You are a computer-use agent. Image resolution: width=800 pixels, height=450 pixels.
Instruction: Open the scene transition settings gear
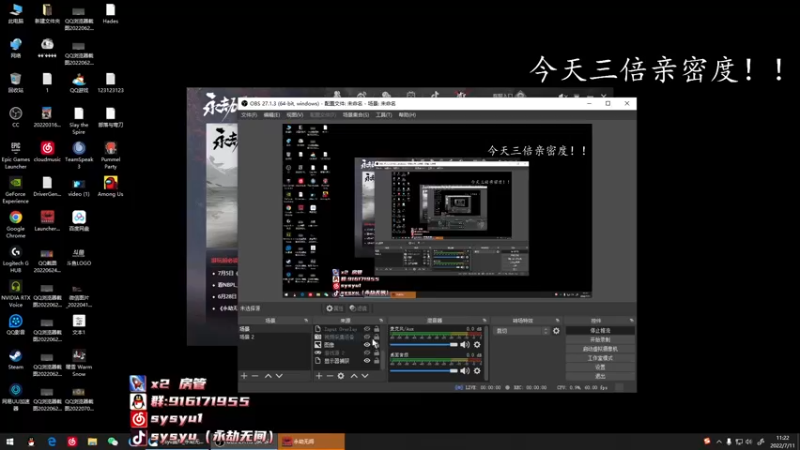(556, 331)
